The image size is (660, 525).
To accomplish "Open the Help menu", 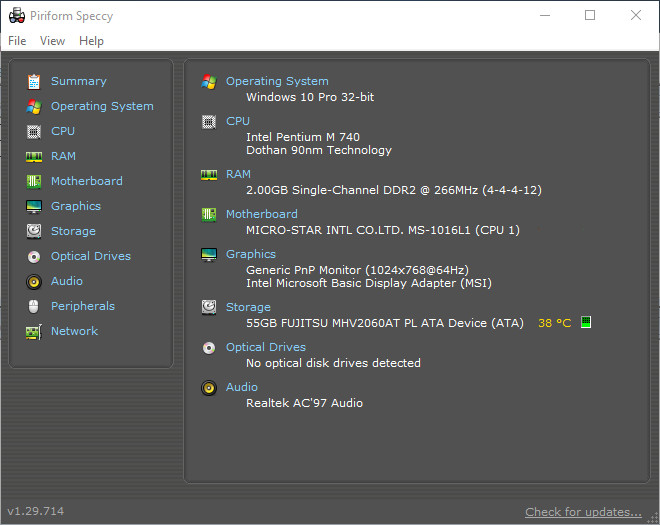I will click(x=91, y=41).
